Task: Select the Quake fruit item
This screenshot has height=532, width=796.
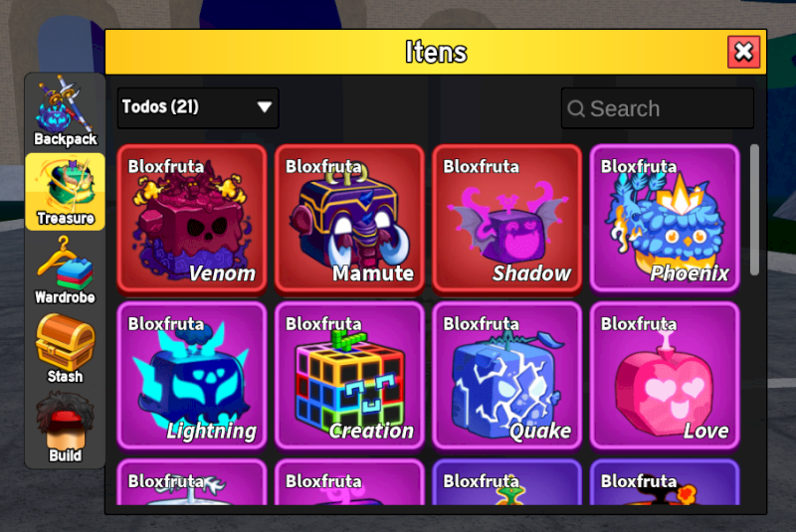Action: [507, 376]
